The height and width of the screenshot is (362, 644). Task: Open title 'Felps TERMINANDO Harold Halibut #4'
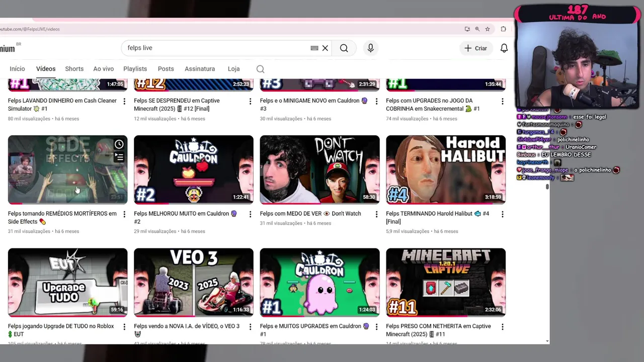(x=437, y=217)
